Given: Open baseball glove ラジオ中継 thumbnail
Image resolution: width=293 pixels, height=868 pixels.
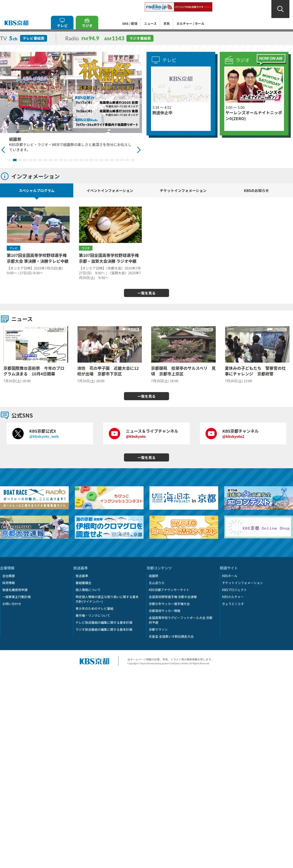Looking at the screenshot, I should (110, 225).
